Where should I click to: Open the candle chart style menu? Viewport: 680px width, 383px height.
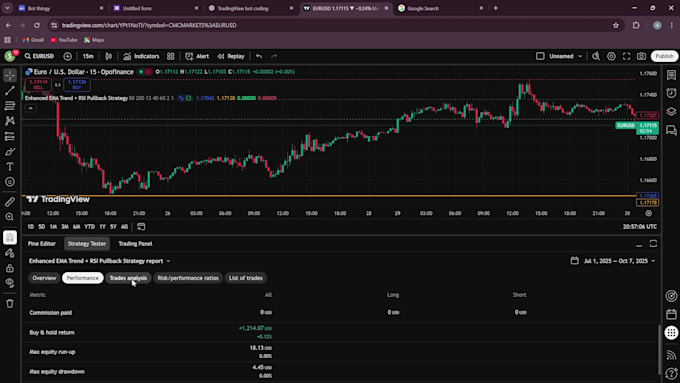[x=108, y=56]
